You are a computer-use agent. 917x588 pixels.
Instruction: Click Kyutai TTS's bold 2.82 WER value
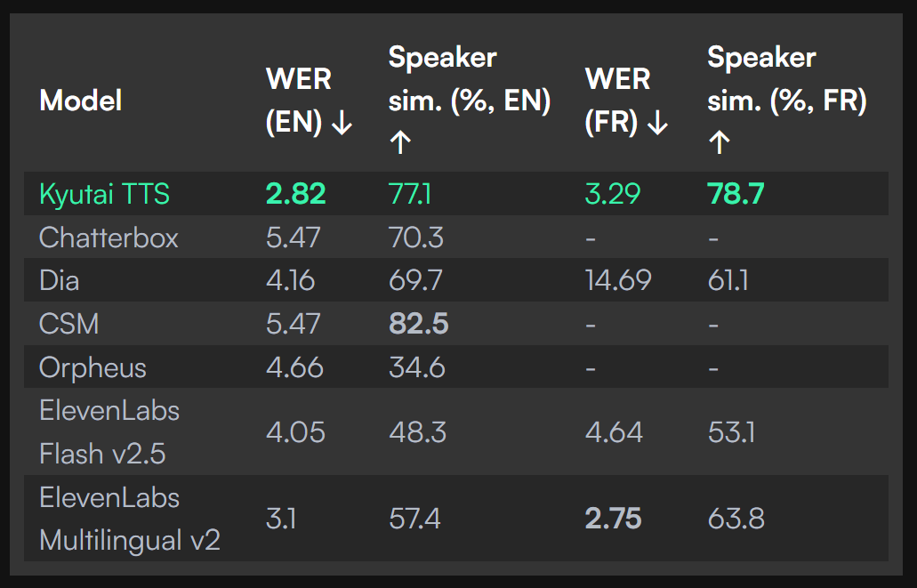296,194
